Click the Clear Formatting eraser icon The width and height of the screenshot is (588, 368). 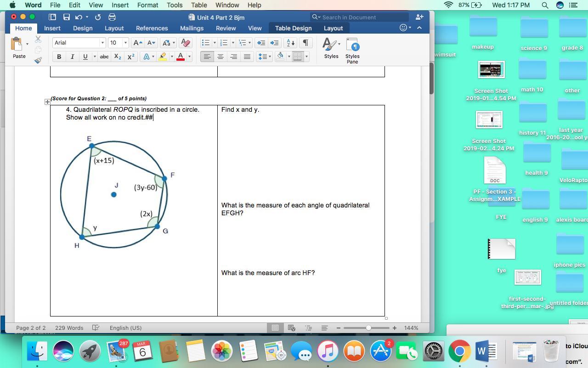186,43
